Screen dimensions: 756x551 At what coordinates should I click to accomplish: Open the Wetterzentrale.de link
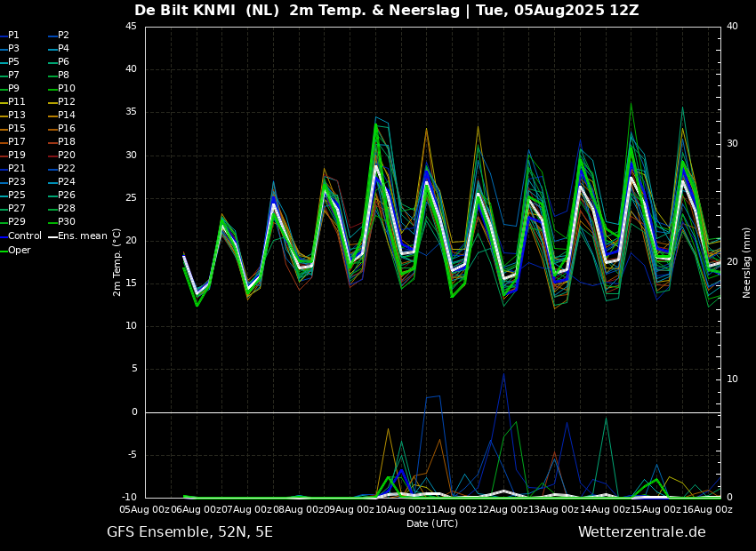pos(641,532)
